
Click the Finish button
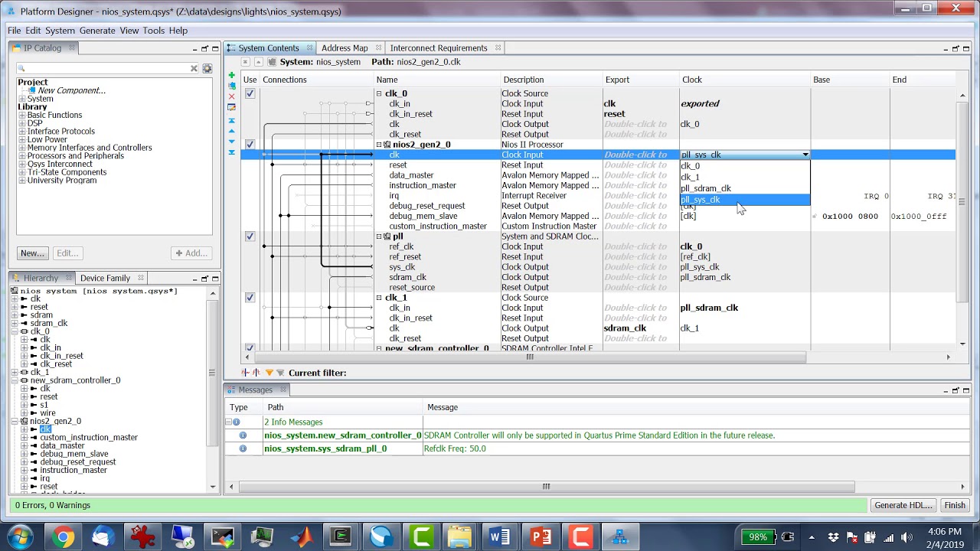click(955, 505)
